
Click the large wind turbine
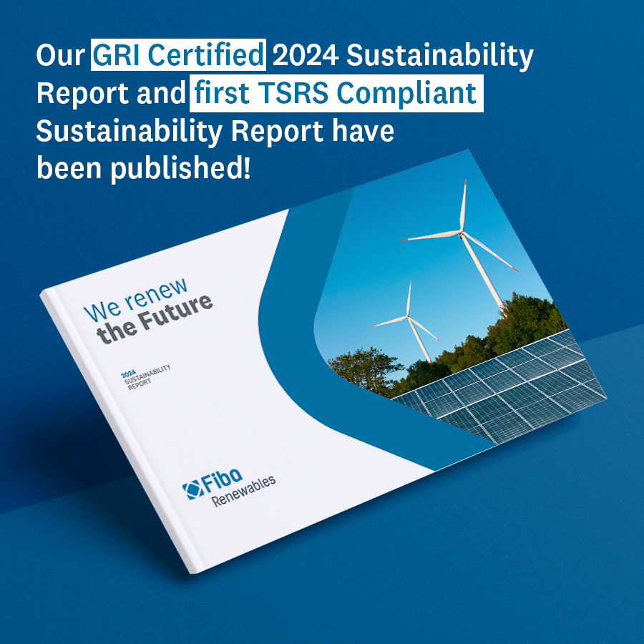462,230
